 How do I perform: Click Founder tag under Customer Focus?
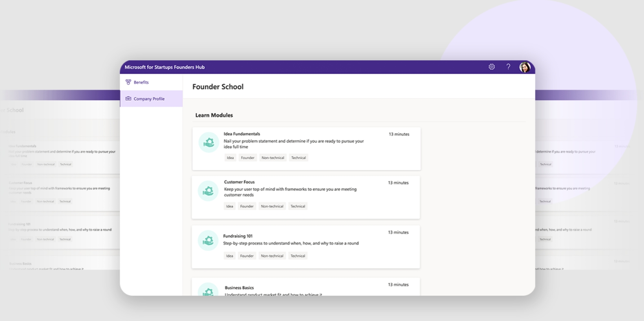[247, 206]
